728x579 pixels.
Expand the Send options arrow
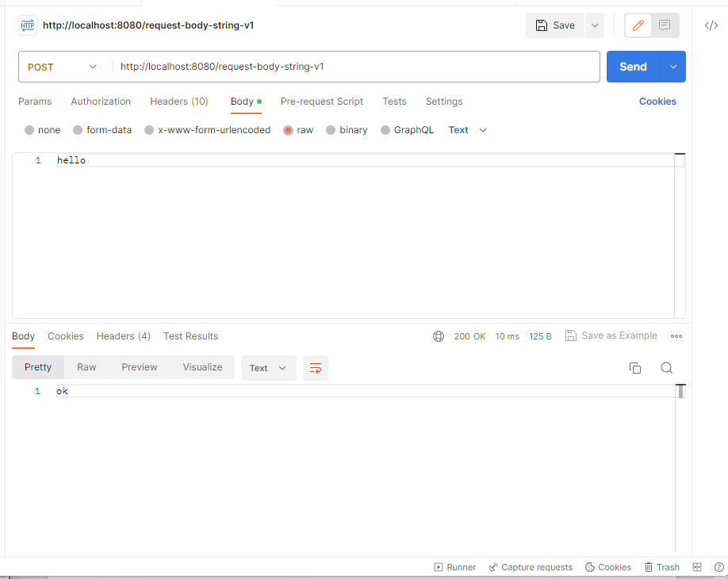click(673, 67)
